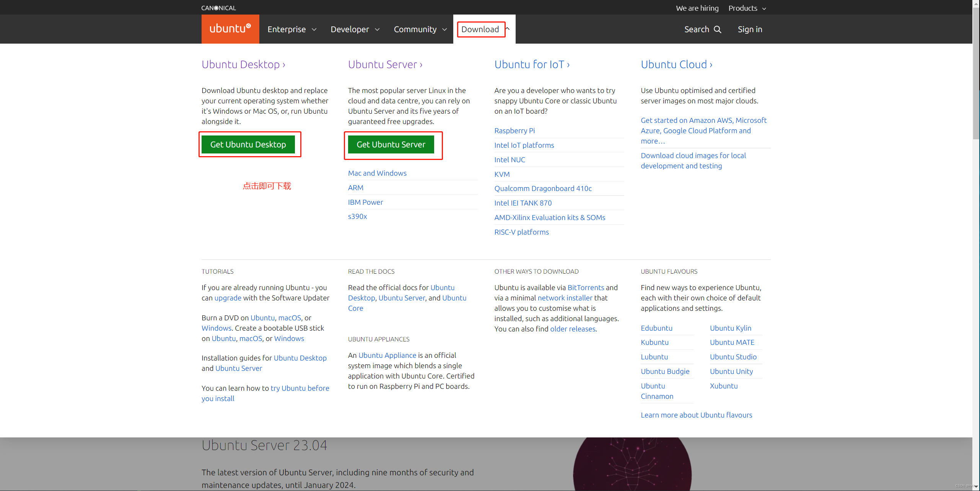Image resolution: width=980 pixels, height=491 pixels.
Task: Collapse the Download menu tab
Action: 480,29
